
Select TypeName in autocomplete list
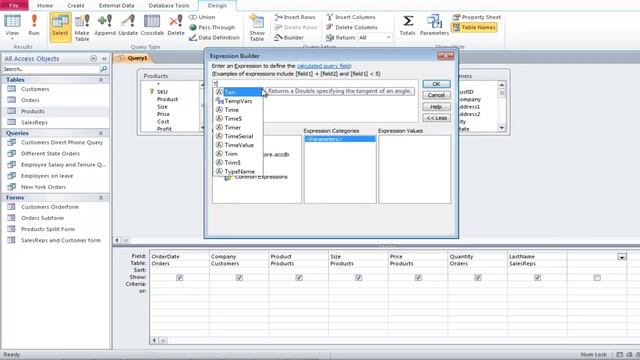pos(238,171)
